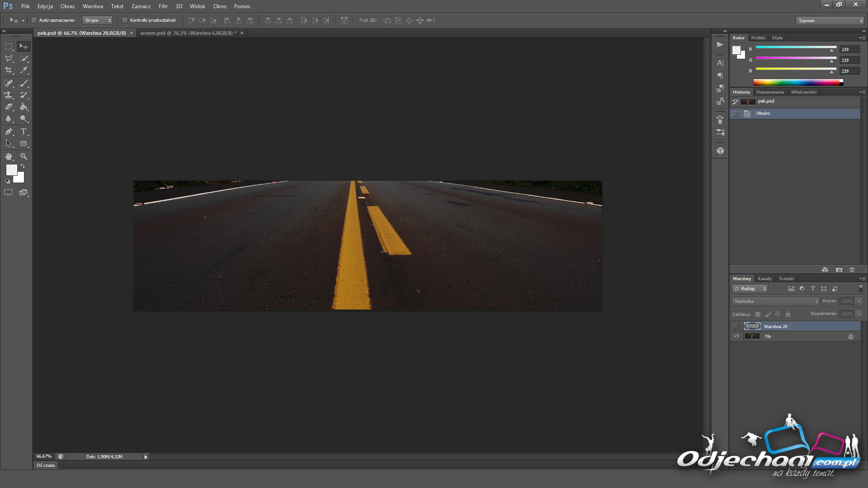Delete current history state

coord(852,270)
